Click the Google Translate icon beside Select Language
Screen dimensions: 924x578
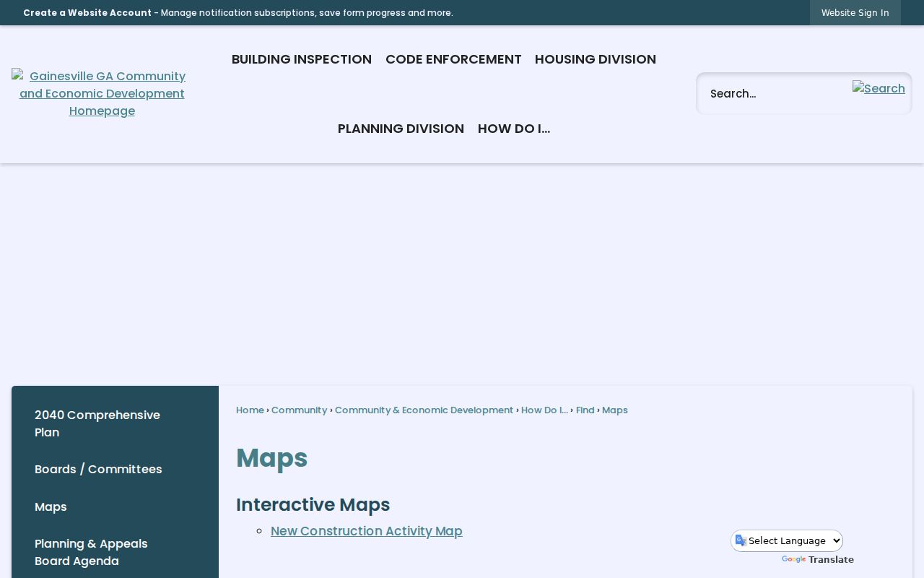741,540
